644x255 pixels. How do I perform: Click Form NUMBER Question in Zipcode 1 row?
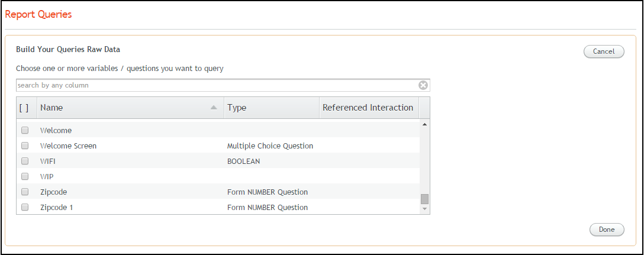(268, 207)
